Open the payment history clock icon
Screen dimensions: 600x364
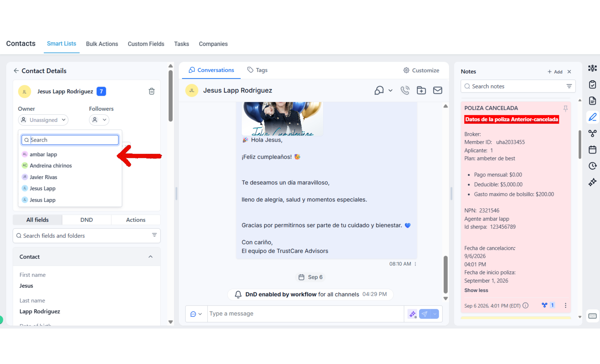(592, 166)
